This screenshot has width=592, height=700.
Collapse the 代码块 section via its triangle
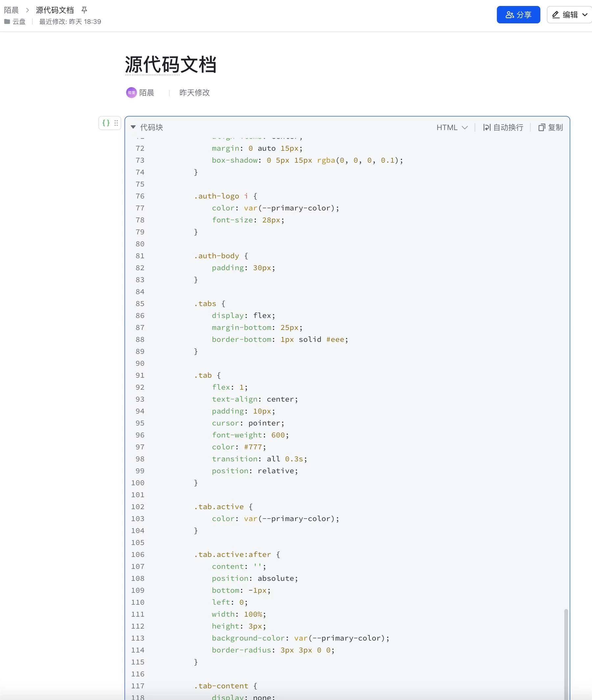pyautogui.click(x=133, y=127)
